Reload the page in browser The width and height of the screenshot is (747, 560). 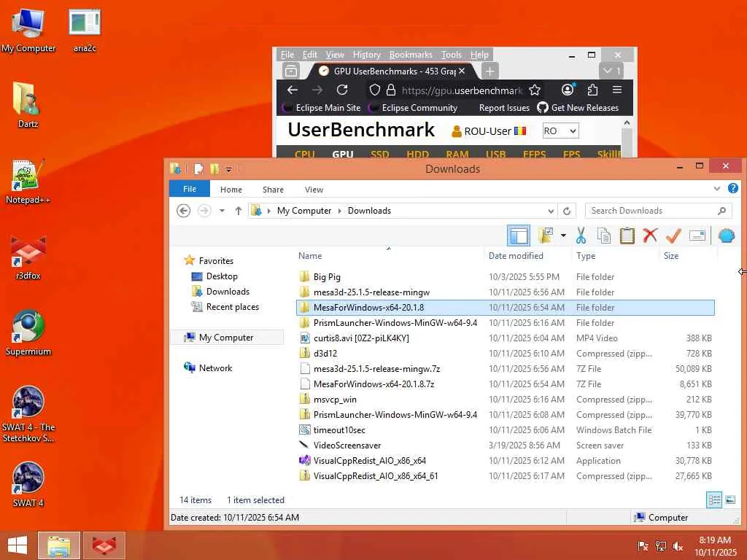(x=342, y=90)
